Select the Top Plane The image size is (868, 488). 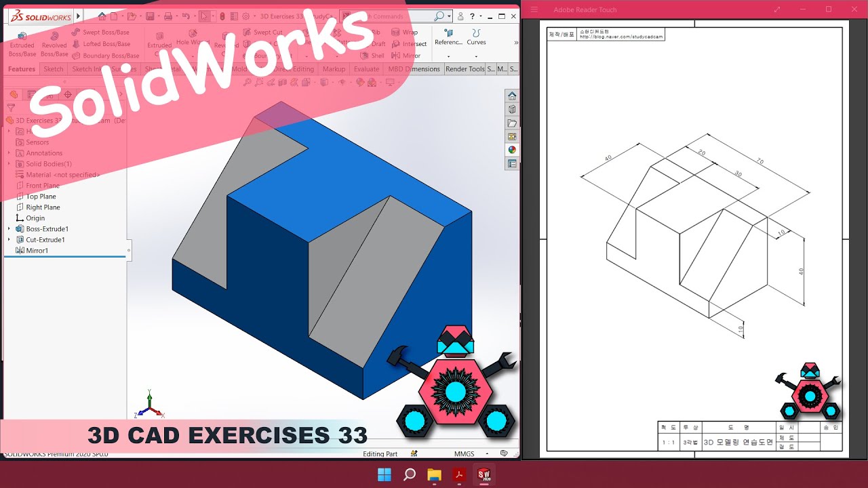[36, 197]
